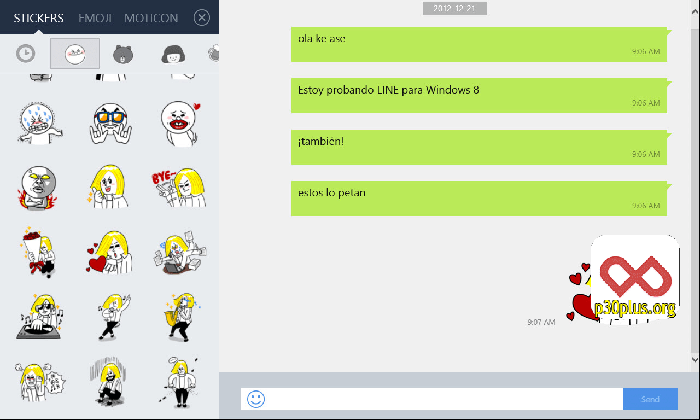Screen dimensions: 700x420
Task: Pick the Moon red lips kiss sticker
Action: point(180,123)
